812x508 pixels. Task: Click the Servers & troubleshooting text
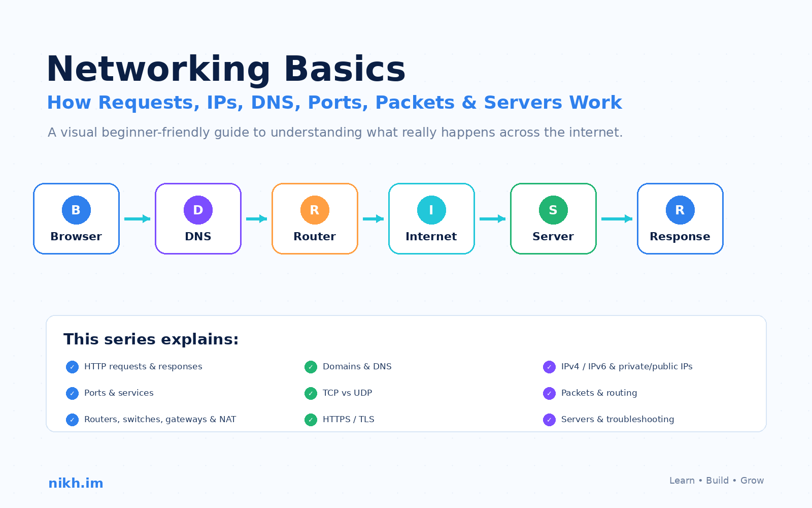618,420
